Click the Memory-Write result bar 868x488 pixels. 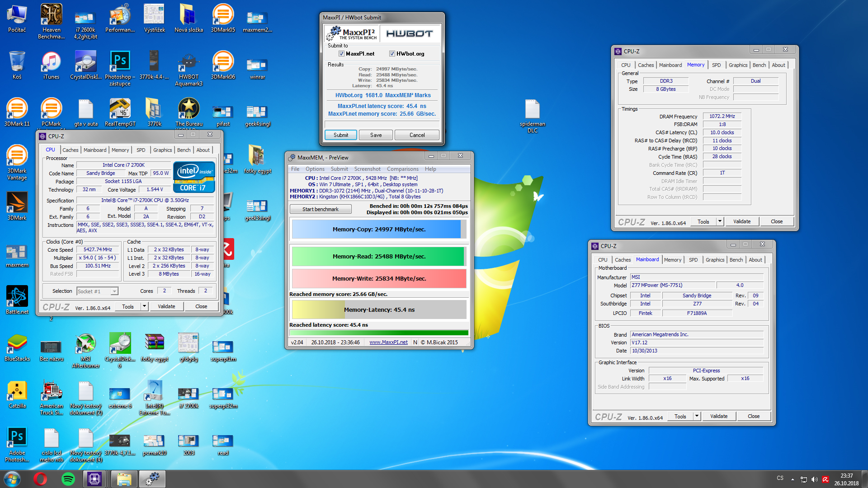coord(379,278)
